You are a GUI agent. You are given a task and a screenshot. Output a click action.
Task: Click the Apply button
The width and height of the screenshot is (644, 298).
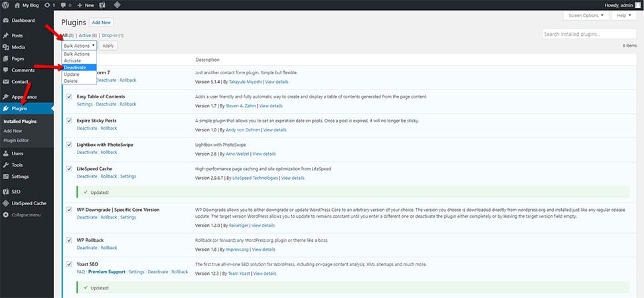point(108,46)
